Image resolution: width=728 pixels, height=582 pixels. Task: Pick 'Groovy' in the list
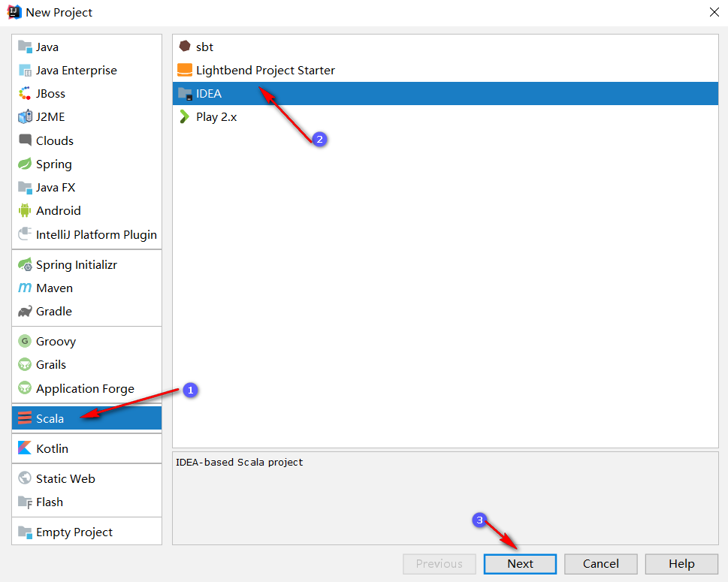coord(56,342)
